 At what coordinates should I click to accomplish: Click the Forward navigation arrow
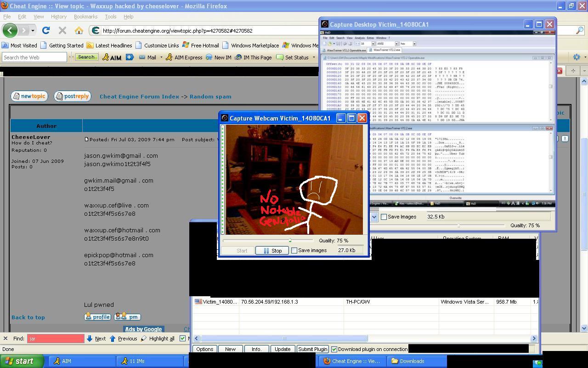[x=23, y=30]
